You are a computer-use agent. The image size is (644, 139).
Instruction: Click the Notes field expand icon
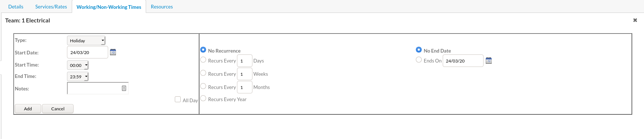pyautogui.click(x=124, y=88)
